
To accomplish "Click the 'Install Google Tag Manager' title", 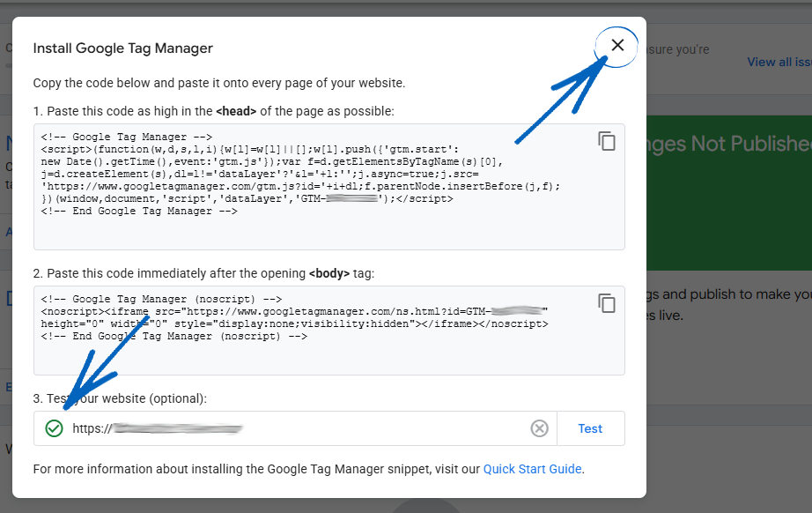I will tap(122, 48).
